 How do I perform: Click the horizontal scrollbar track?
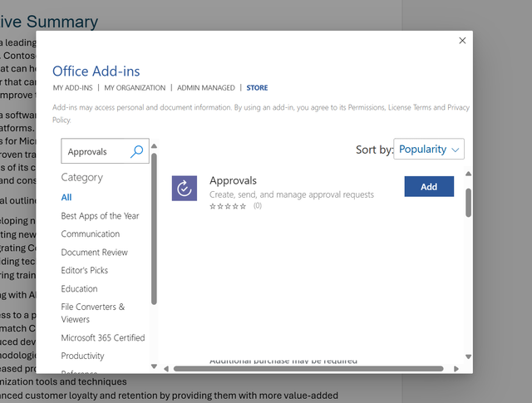coord(308,369)
